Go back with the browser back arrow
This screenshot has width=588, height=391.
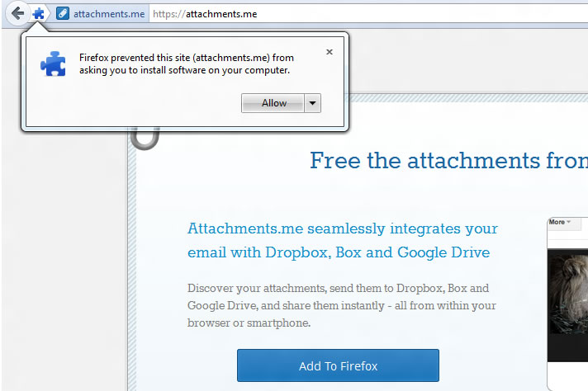(x=17, y=14)
